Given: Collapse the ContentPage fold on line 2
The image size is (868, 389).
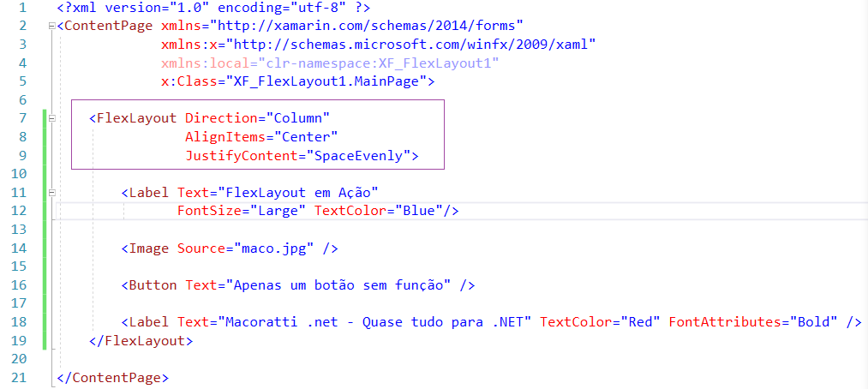Looking at the screenshot, I should click(52, 26).
